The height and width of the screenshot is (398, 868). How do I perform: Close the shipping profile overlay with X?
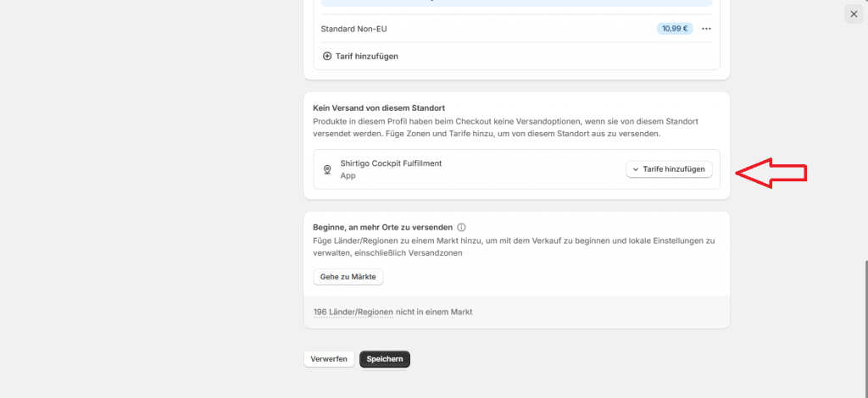pyautogui.click(x=854, y=14)
